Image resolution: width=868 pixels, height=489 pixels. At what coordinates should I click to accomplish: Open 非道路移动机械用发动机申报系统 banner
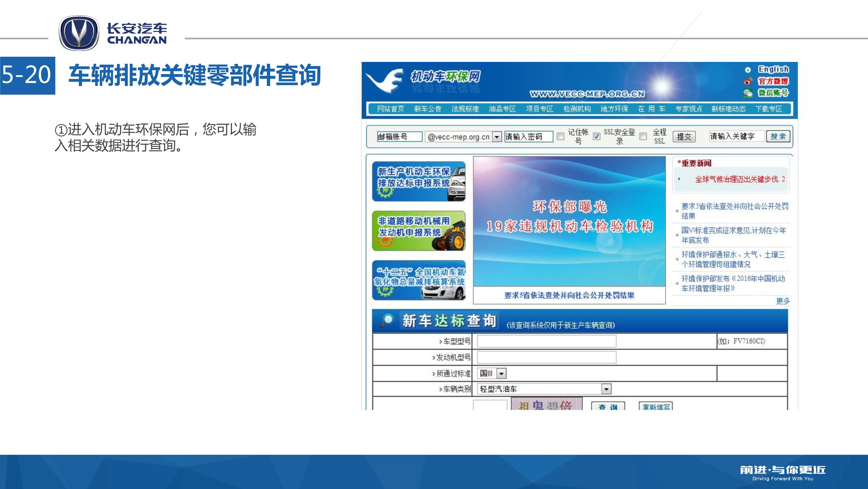tap(419, 231)
